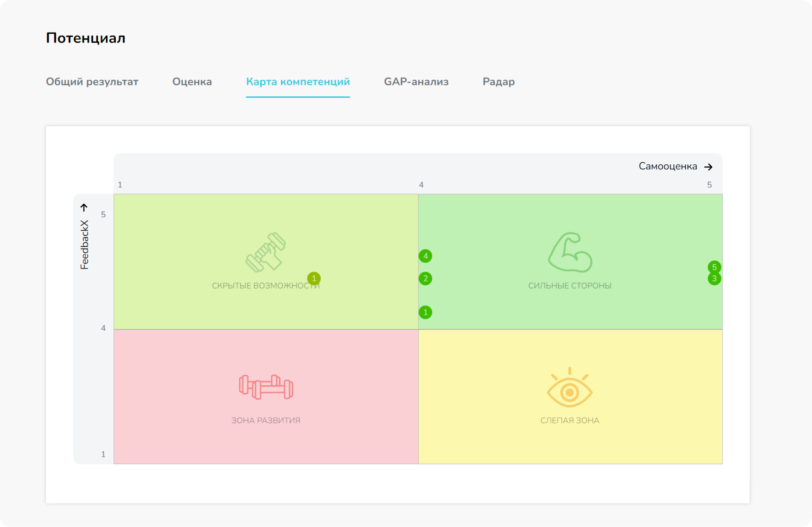Viewport: 812px width, 527px height.
Task: Click marker 1 in Скрытые возможности quadrant
Action: (314, 279)
